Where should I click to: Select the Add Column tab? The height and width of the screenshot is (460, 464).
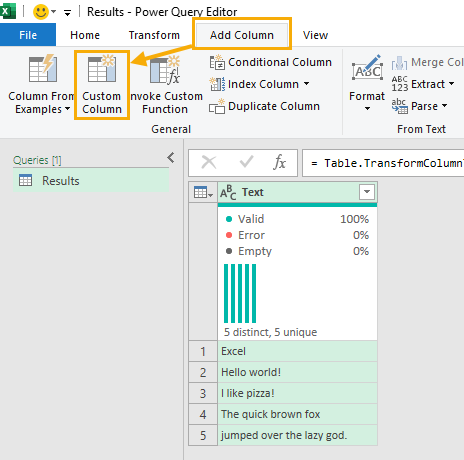pyautogui.click(x=242, y=35)
